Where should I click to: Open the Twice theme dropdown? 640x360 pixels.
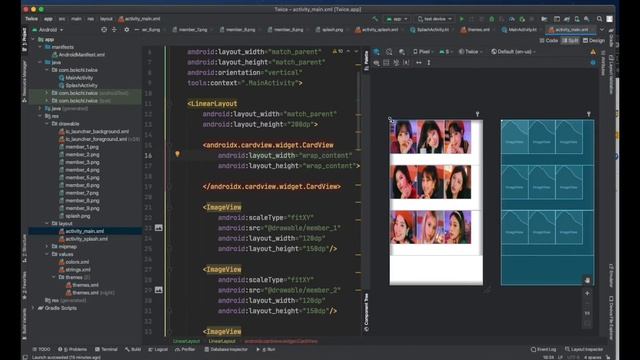(470, 52)
